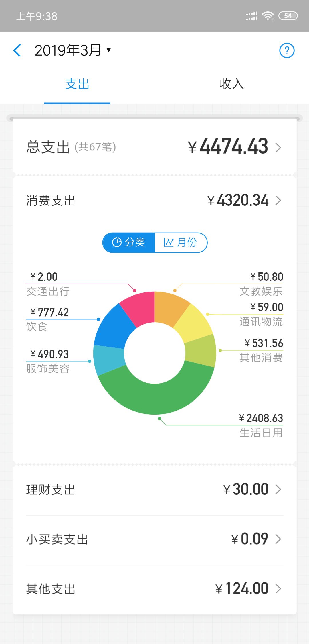Open the 生活日用 category label
Image resolution: width=309 pixels, height=644 pixels.
click(x=261, y=433)
